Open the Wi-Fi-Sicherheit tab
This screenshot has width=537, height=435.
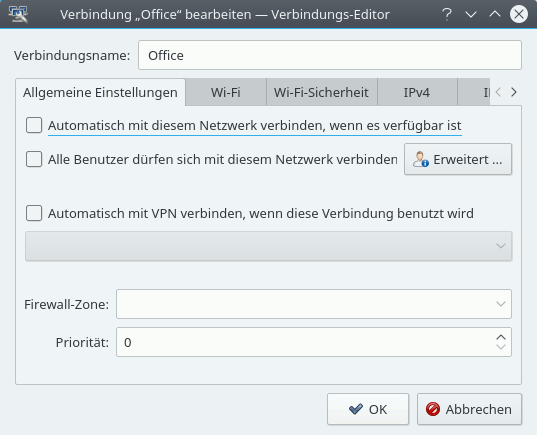coord(321,92)
